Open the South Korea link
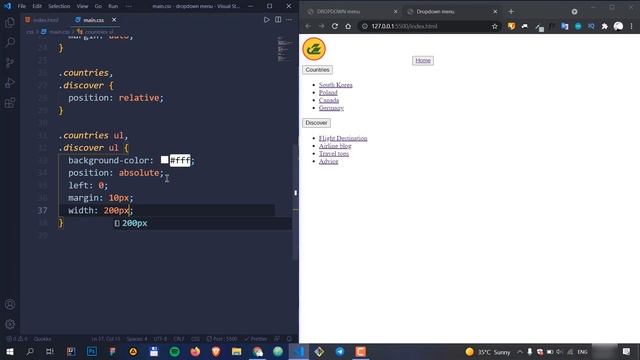This screenshot has height=360, width=640. click(x=336, y=85)
